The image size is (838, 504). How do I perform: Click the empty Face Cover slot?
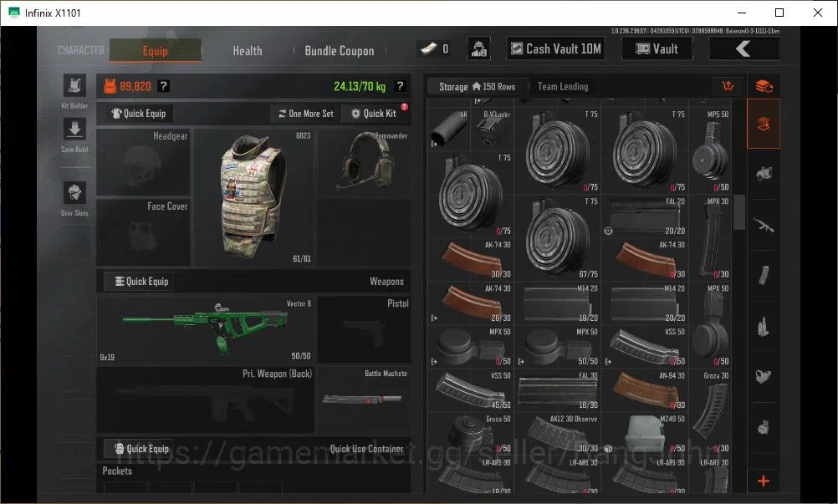143,232
